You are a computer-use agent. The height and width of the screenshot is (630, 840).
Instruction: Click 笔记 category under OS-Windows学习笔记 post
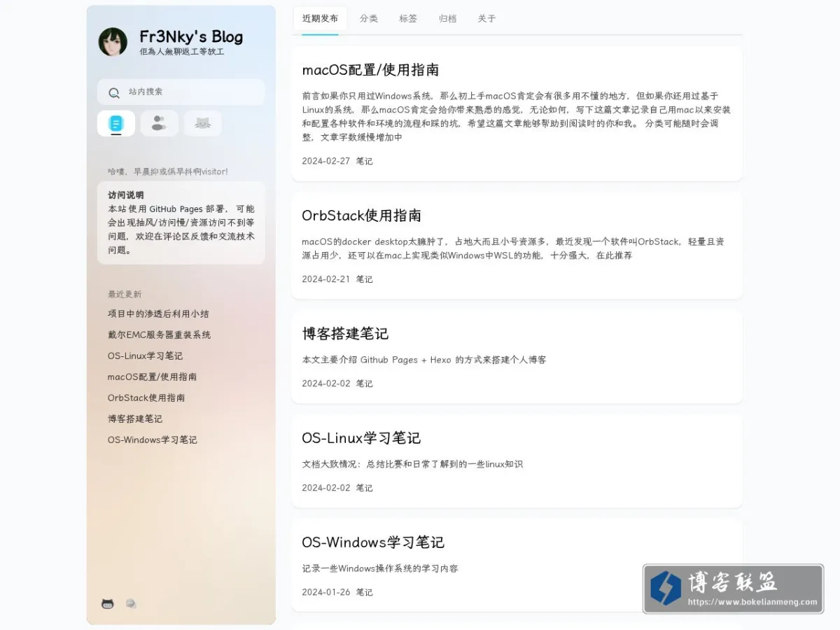[x=364, y=592]
